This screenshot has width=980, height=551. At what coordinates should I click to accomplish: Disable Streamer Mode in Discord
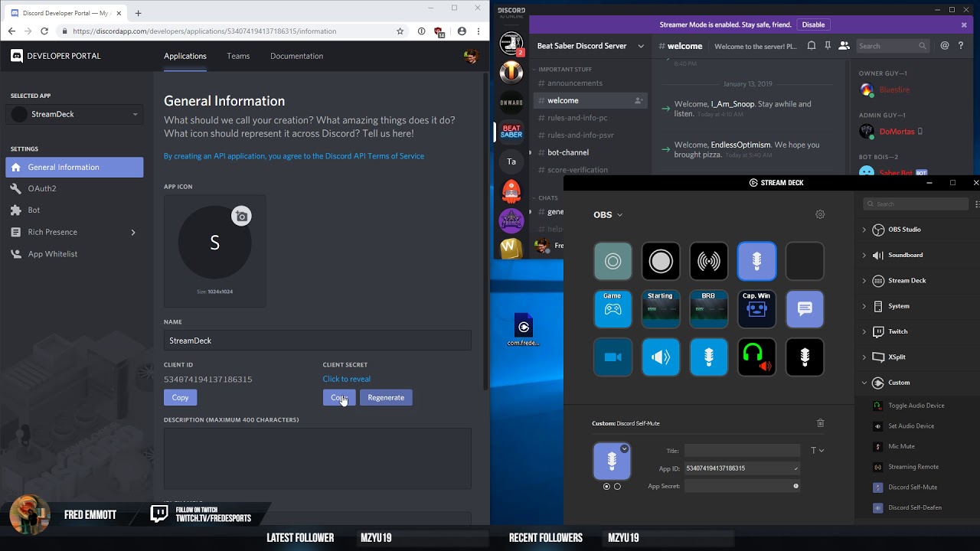(813, 24)
